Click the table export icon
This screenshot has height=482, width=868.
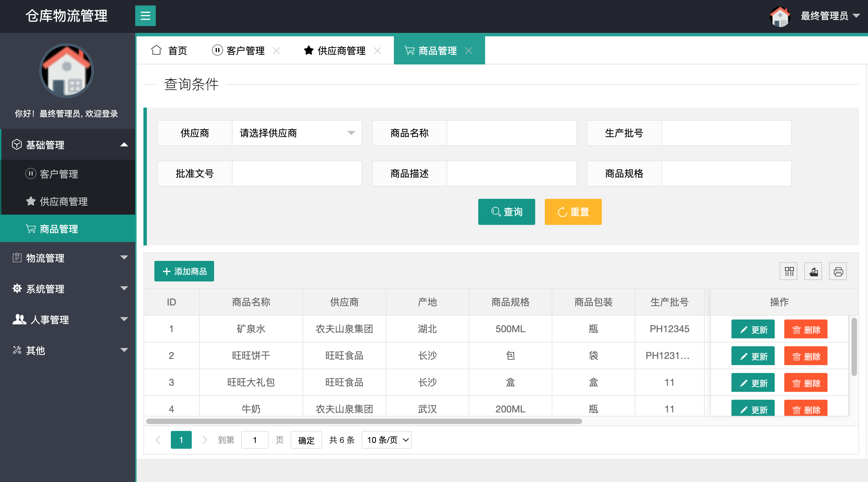point(813,272)
